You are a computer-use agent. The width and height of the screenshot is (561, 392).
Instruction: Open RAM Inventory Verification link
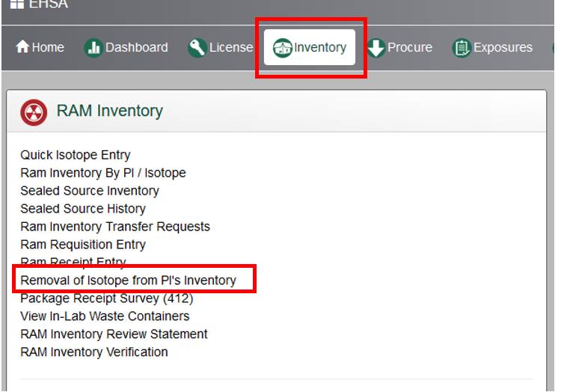point(94,352)
